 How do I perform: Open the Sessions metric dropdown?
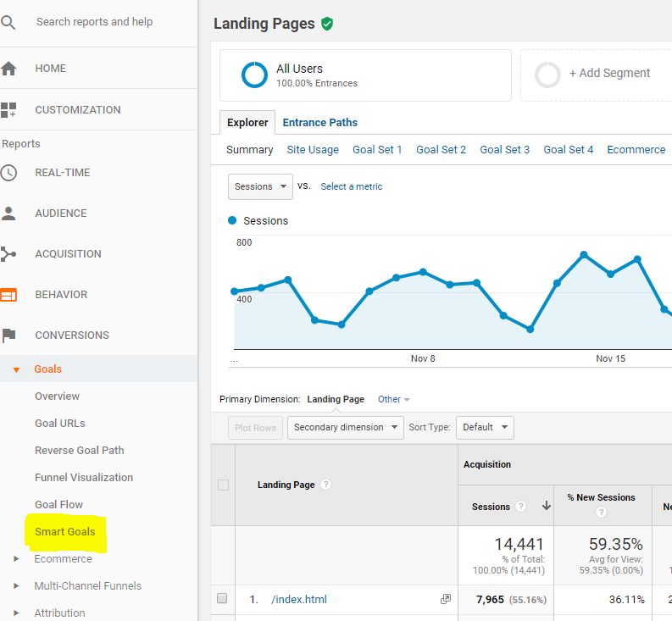pyautogui.click(x=260, y=187)
